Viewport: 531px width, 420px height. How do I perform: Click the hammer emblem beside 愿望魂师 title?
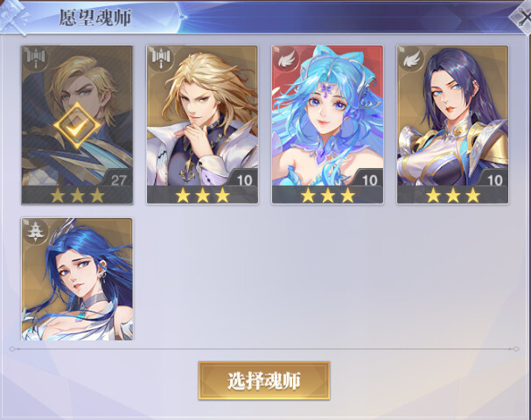point(13,17)
